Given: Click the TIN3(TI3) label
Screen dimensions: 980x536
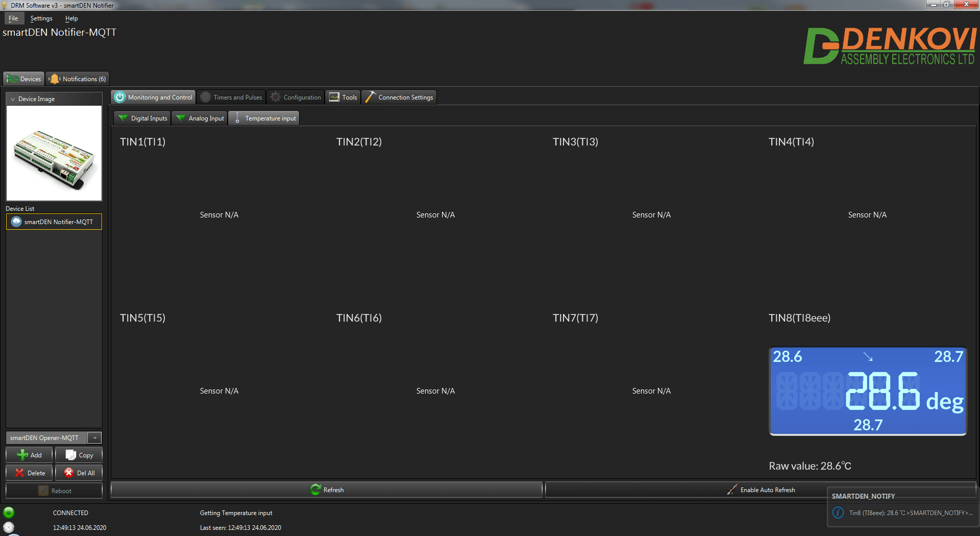Looking at the screenshot, I should [x=575, y=142].
